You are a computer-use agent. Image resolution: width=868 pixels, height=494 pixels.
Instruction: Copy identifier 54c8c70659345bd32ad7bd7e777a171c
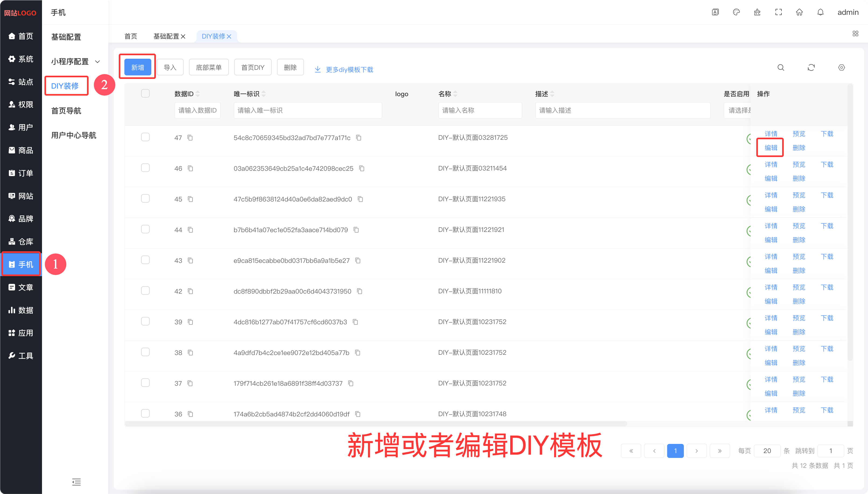tap(358, 138)
